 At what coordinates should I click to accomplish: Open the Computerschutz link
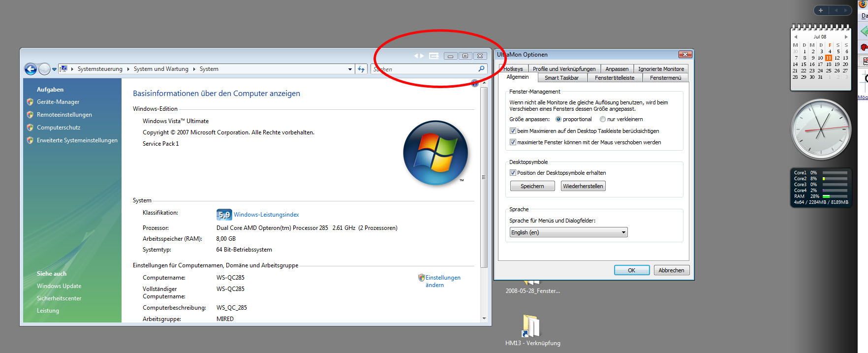[59, 128]
